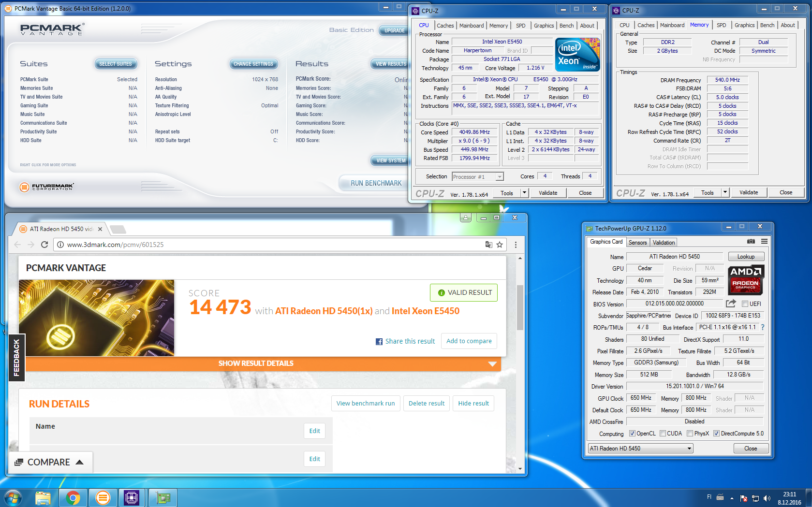812x507 pixels.
Task: Show hidden system tray icons
Action: tap(732, 498)
